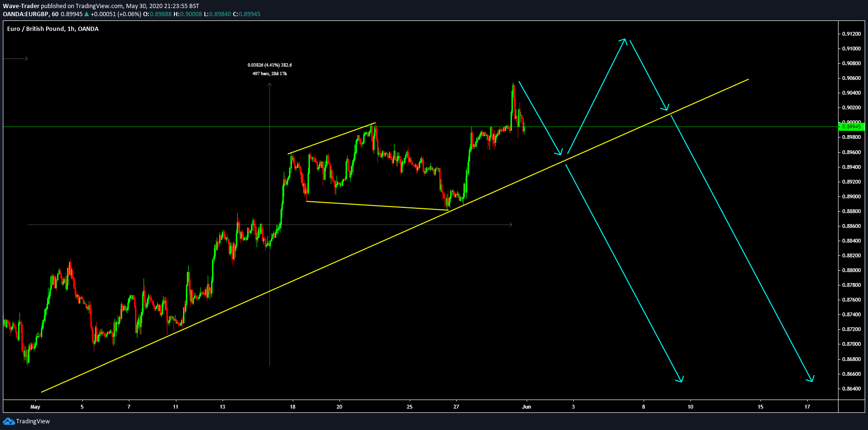This screenshot has width=868, height=430.
Task: Click the 27 date label on time axis
Action: click(x=456, y=407)
